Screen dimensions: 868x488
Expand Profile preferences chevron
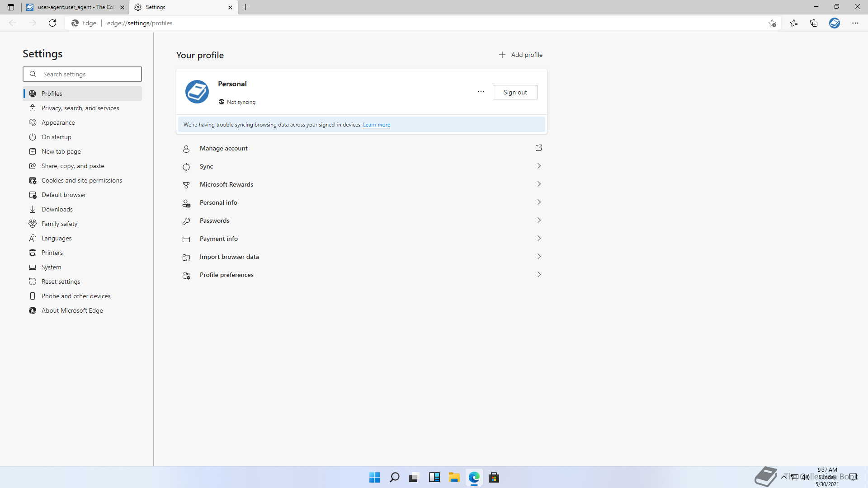tap(539, 275)
